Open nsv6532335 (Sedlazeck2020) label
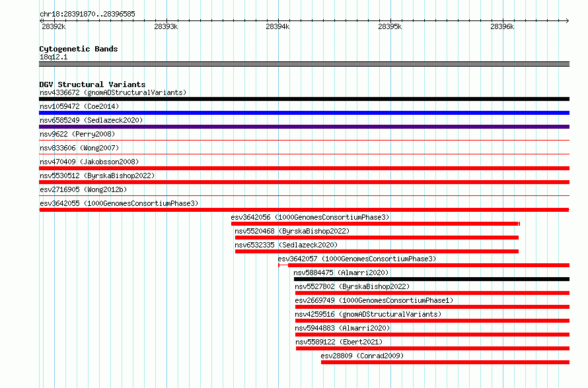Screen dimensions: 588x388 [x=286, y=245]
